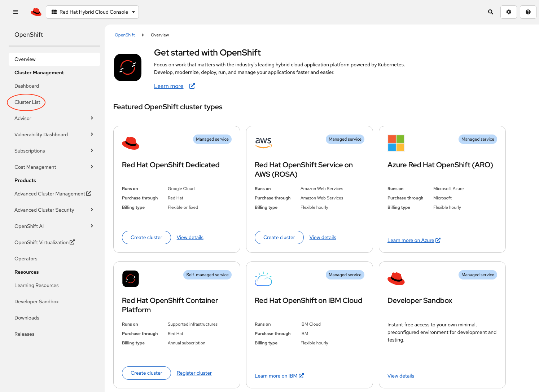Click the external link icon beside Learn more
Viewport: 539px width, 392px height.
[x=192, y=86]
